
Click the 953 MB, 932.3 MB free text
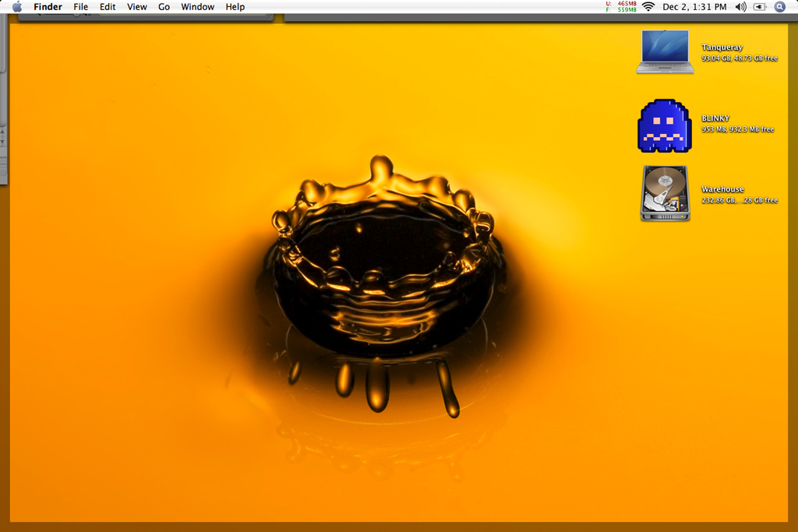[737, 129]
